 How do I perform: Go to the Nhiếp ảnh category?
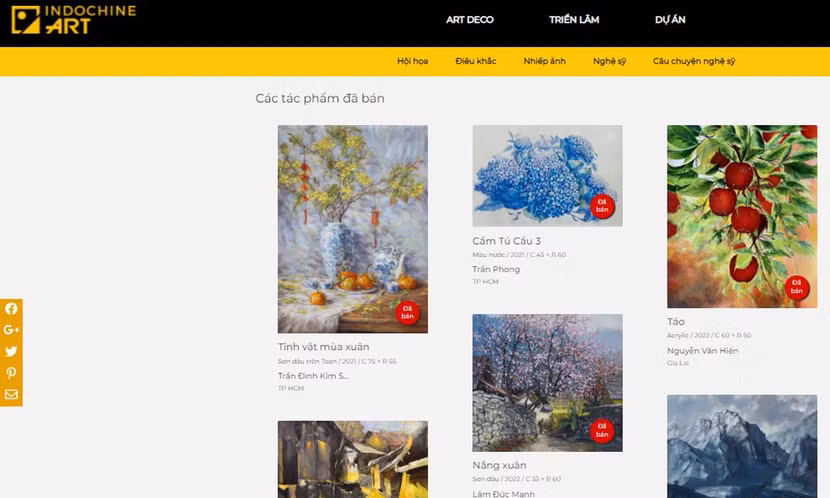[545, 61]
